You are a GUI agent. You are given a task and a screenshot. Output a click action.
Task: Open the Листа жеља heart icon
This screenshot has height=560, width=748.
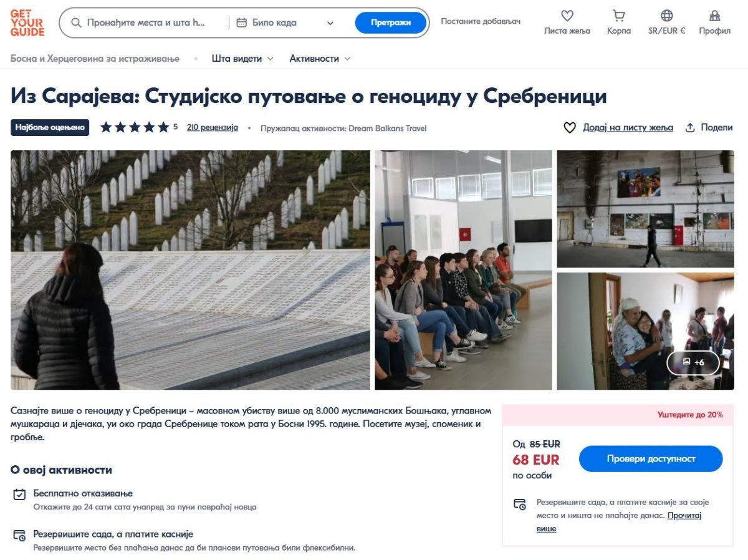[567, 16]
